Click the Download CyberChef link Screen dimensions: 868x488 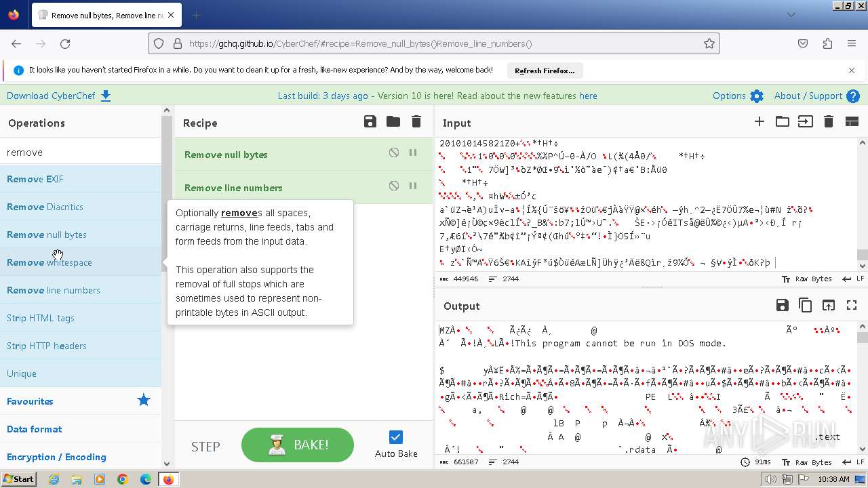pos(58,96)
